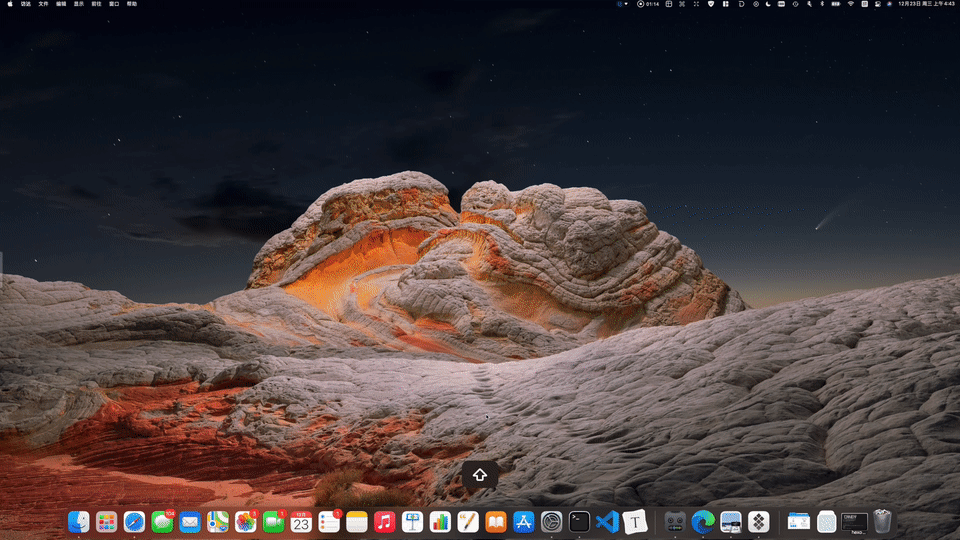This screenshot has height=540, width=960.
Task: Launch Safari from the dock
Action: point(134,521)
